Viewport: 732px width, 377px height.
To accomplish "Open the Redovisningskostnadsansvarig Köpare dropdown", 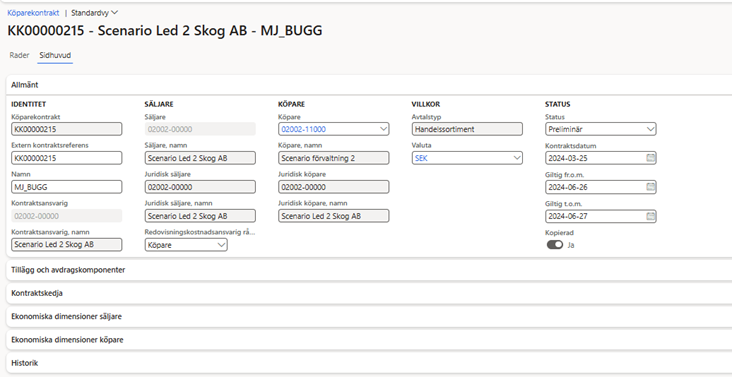I will click(186, 244).
